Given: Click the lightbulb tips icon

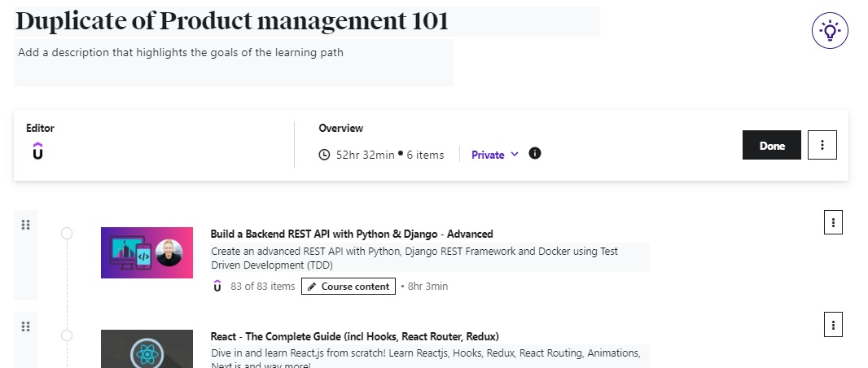Looking at the screenshot, I should click(x=830, y=32).
